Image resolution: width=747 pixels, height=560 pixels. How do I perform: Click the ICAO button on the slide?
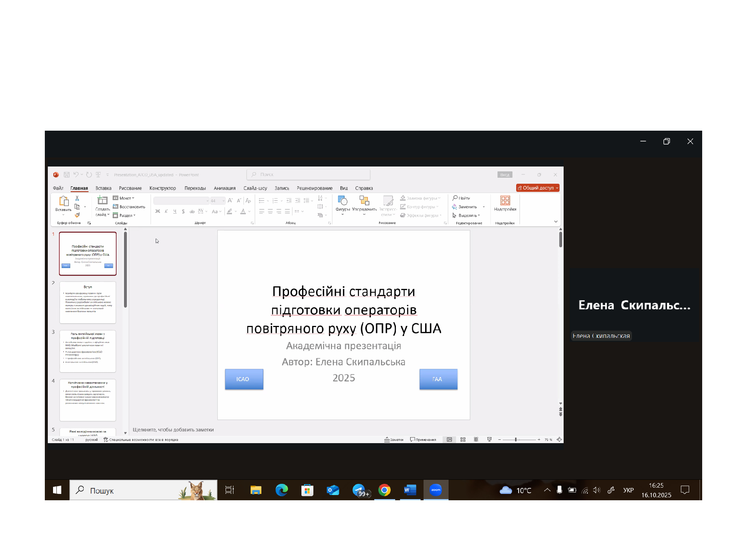[x=244, y=379]
